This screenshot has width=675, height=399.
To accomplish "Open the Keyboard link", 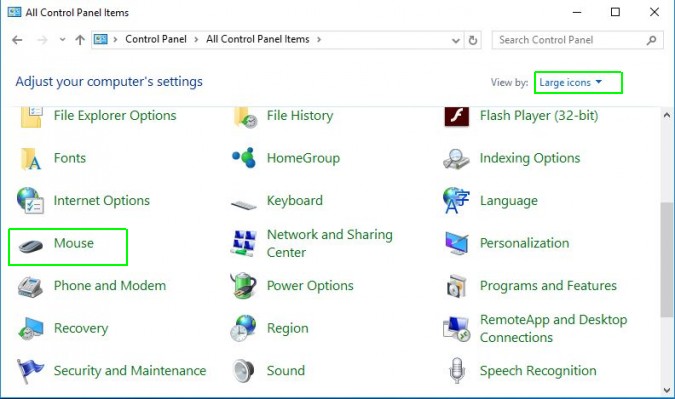I will click(294, 201).
